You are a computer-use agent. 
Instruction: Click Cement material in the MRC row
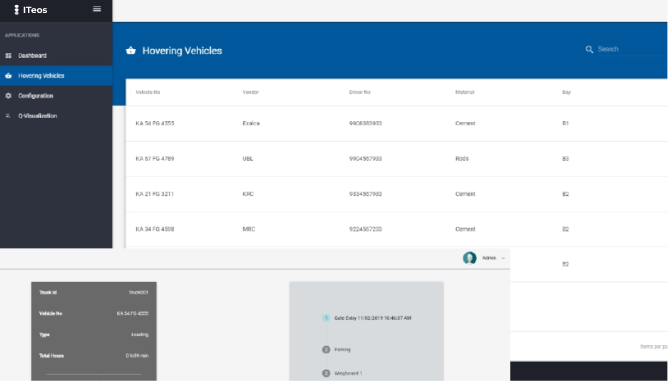click(465, 229)
